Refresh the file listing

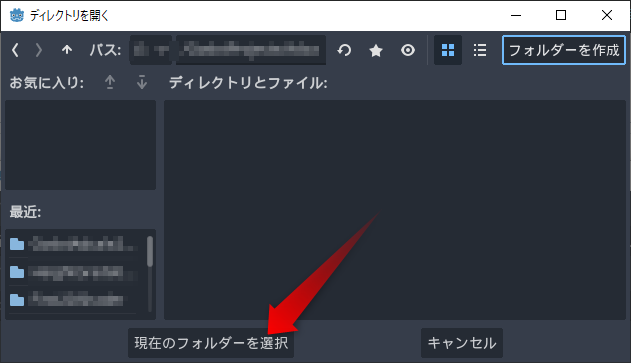tap(344, 50)
